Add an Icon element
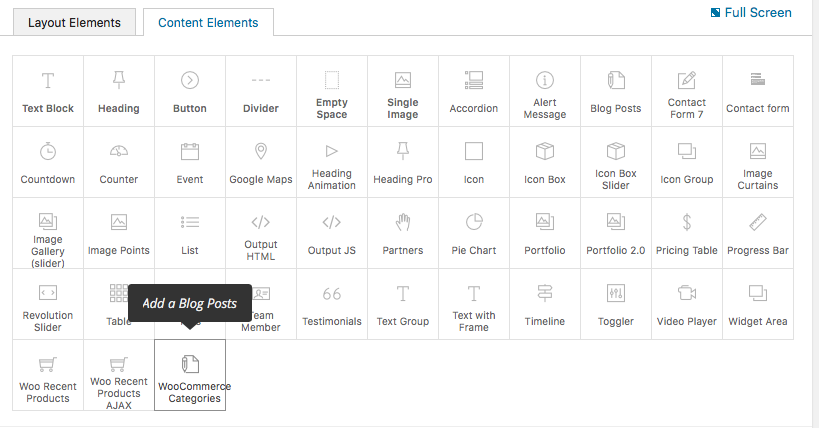The height and width of the screenshot is (428, 819). click(474, 163)
